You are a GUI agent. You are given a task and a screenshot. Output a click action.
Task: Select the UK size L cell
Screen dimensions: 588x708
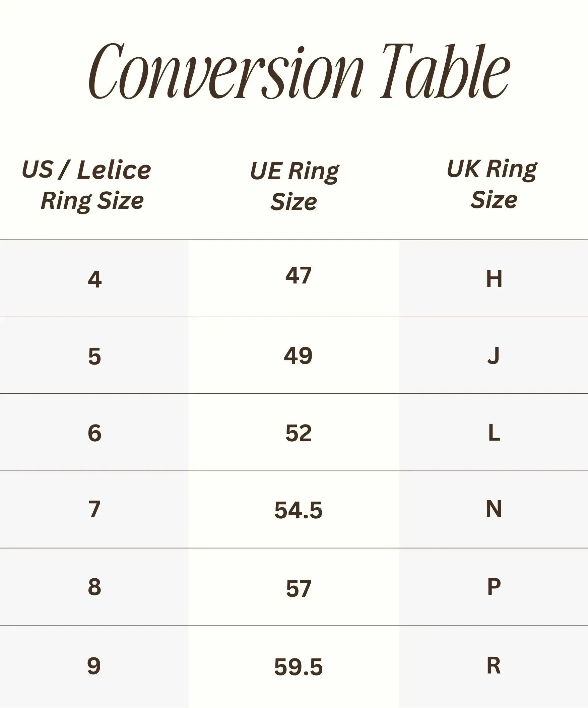click(x=494, y=433)
